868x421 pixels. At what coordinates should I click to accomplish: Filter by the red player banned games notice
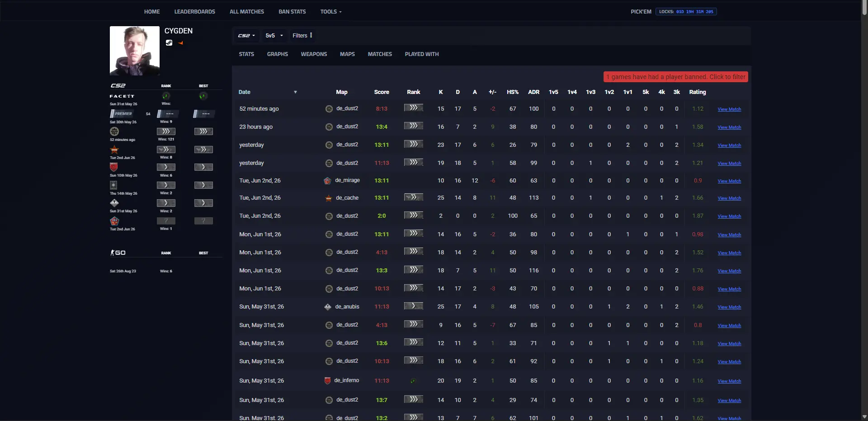[x=676, y=77]
